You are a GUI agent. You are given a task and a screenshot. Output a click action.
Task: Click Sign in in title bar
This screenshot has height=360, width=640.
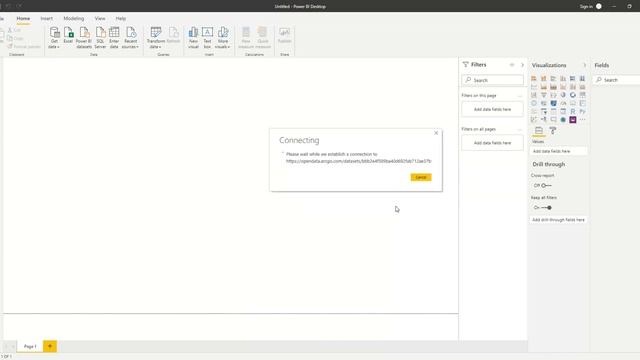(x=586, y=7)
